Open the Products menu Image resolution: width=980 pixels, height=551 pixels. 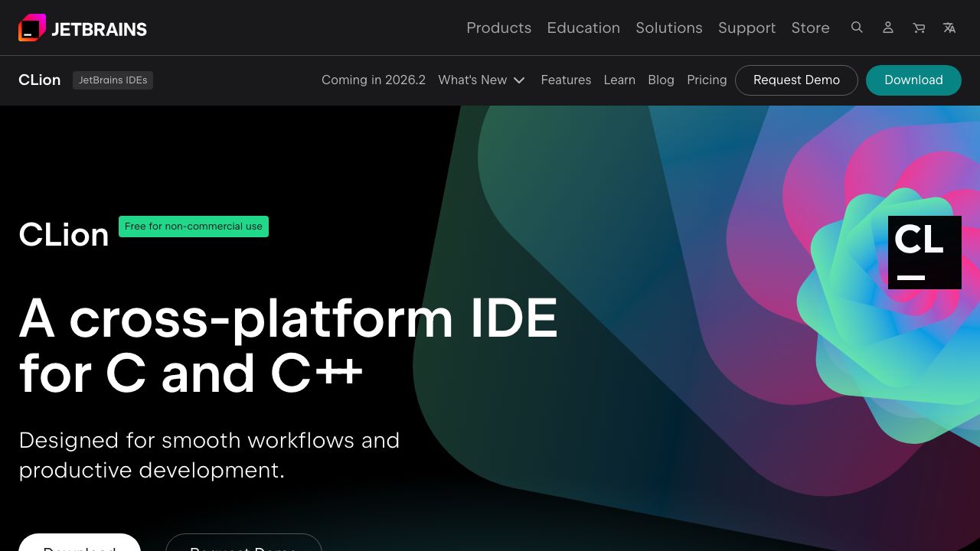tap(498, 28)
